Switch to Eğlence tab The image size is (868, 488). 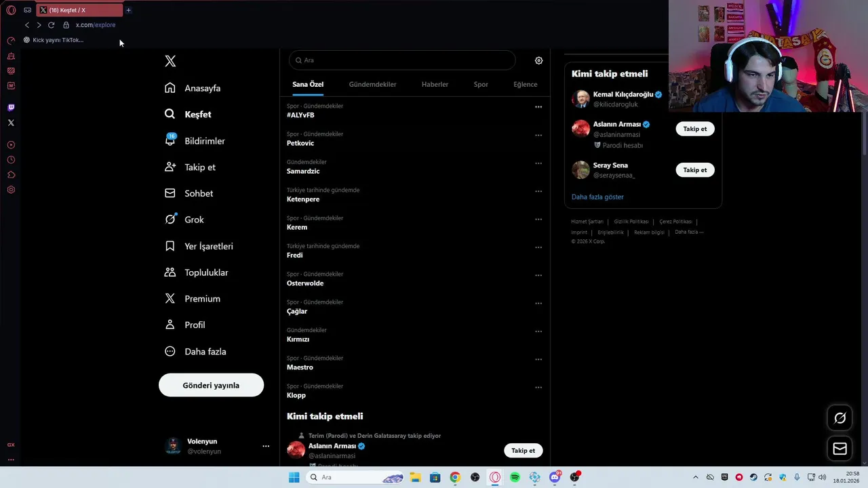coord(525,84)
